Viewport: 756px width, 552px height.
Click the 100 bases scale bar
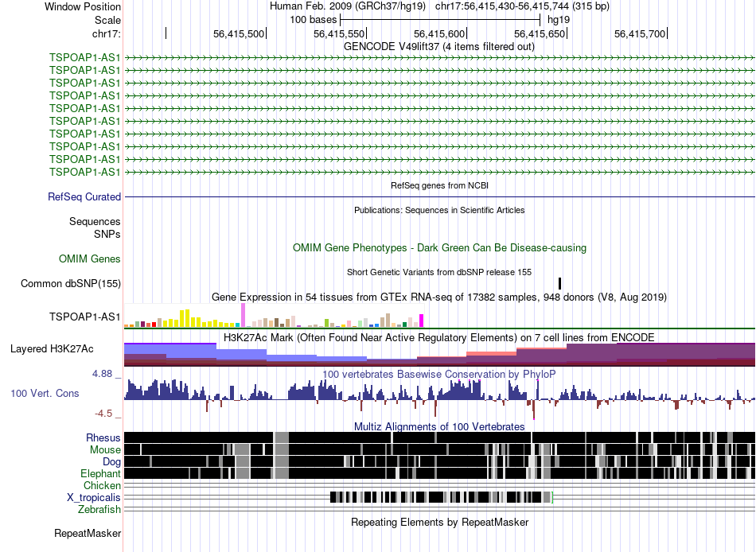pos(440,20)
